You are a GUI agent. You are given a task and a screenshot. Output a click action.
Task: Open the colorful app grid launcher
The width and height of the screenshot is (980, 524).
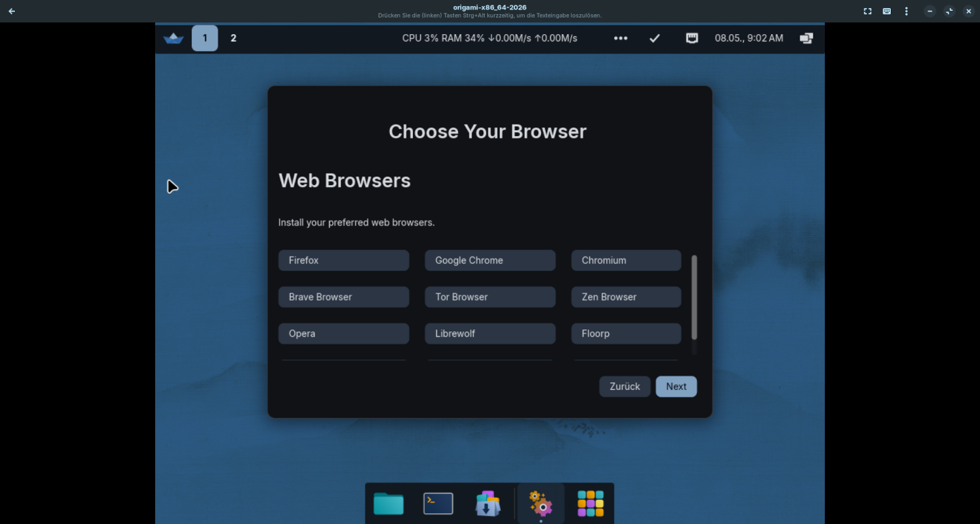coord(591,504)
